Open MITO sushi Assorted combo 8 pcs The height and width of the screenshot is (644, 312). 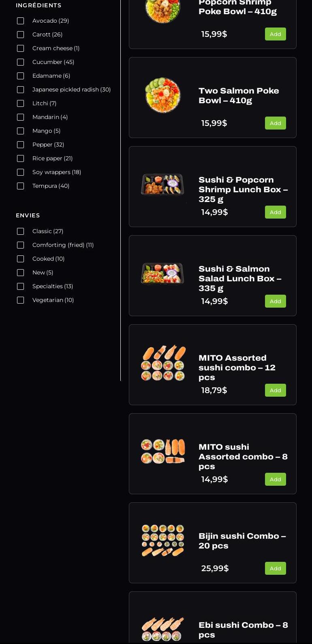pos(243,457)
